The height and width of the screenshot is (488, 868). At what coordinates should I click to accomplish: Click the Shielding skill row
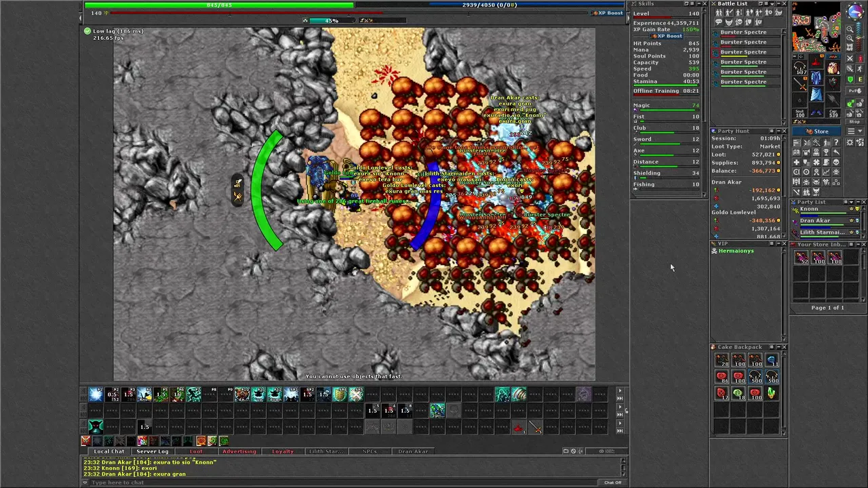(666, 174)
